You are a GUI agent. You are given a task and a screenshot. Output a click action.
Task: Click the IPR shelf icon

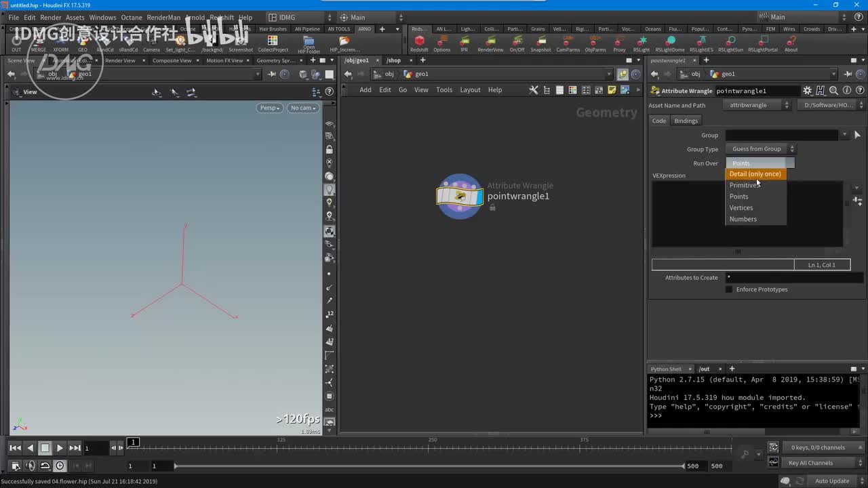(x=464, y=41)
